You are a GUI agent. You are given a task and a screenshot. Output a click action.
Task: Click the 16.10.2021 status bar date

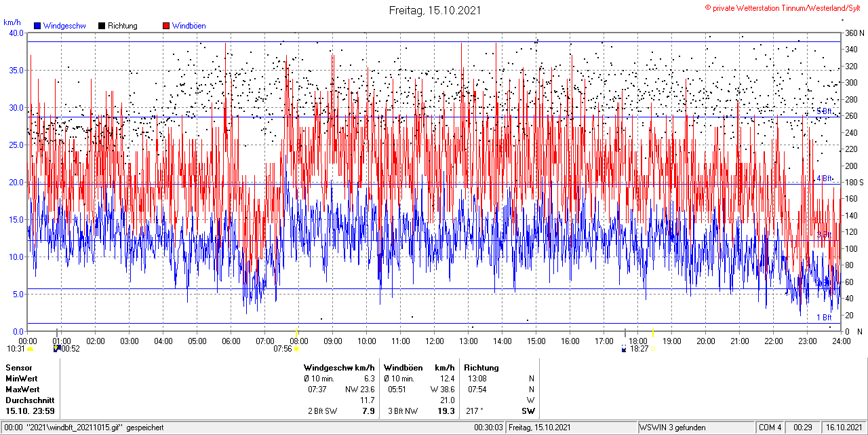pyautogui.click(x=843, y=428)
